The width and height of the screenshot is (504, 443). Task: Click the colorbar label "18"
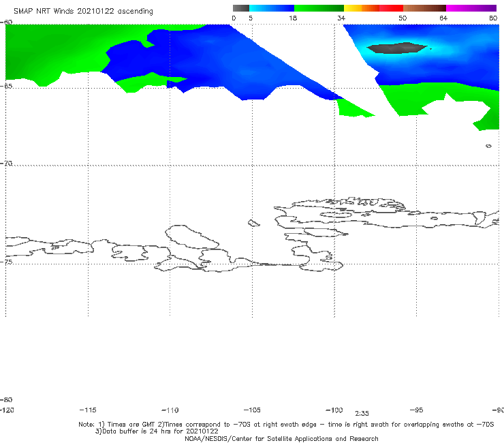pyautogui.click(x=293, y=18)
